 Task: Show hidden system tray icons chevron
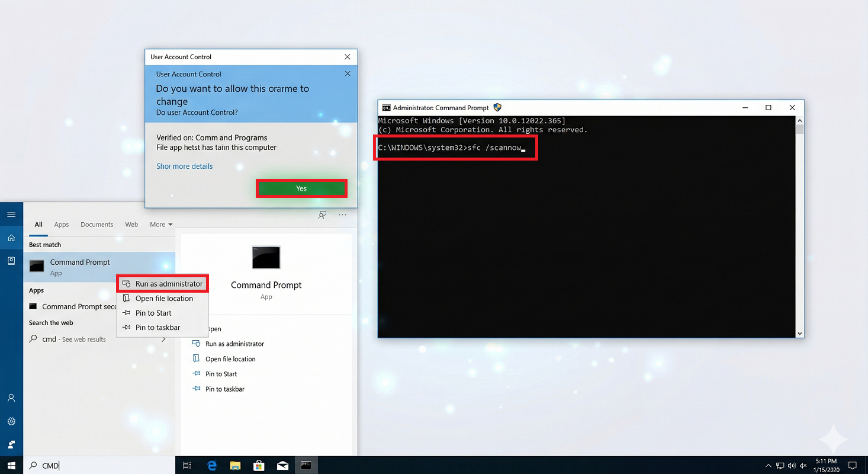click(x=769, y=466)
